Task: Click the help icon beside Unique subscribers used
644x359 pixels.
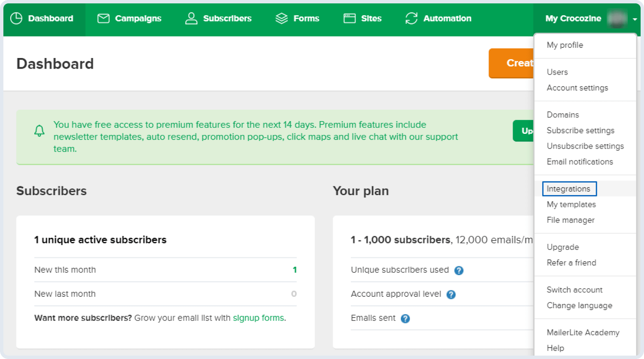Action: 459,270
